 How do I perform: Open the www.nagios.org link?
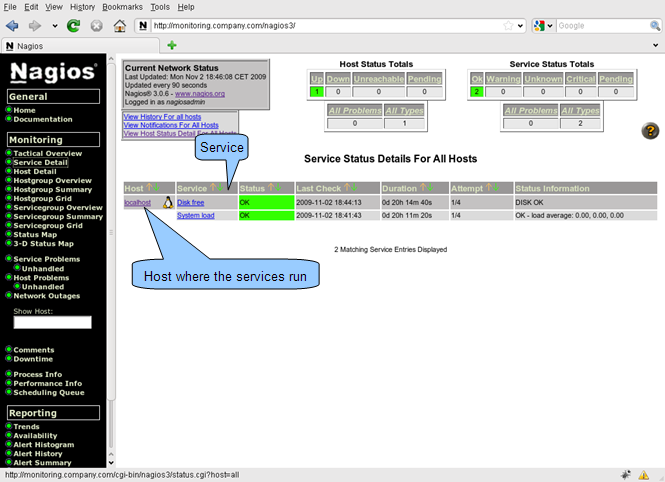[200, 94]
